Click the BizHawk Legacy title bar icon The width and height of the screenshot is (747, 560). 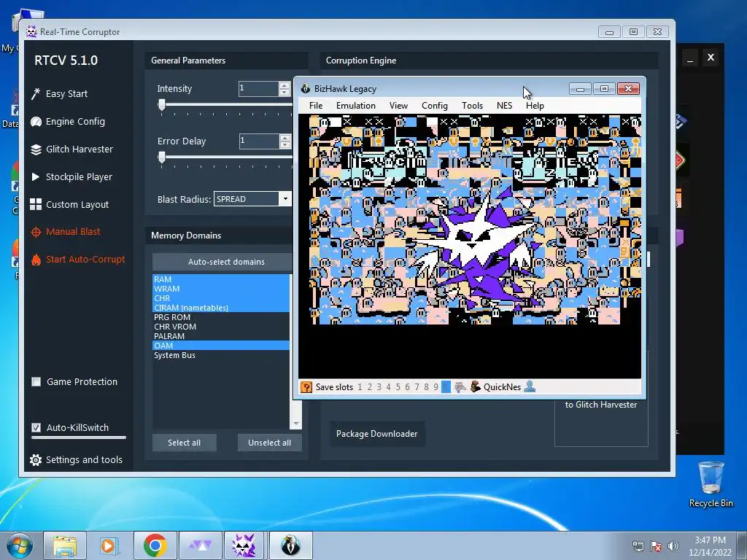306,88
